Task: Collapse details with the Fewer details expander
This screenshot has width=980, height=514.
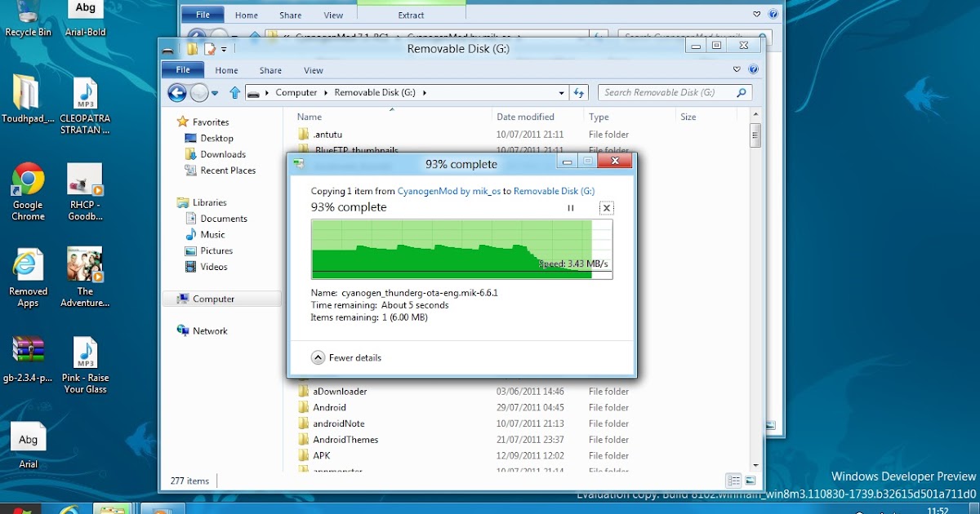Action: point(347,357)
